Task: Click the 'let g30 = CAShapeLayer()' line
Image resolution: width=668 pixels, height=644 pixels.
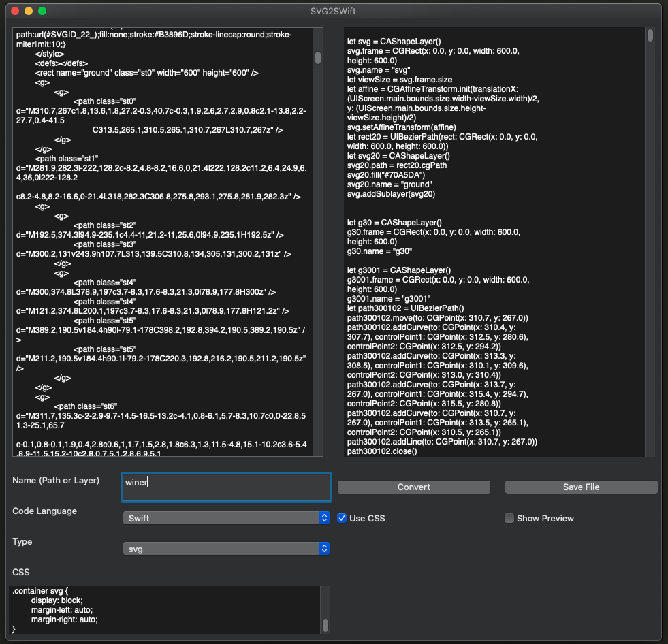Action: [394, 223]
